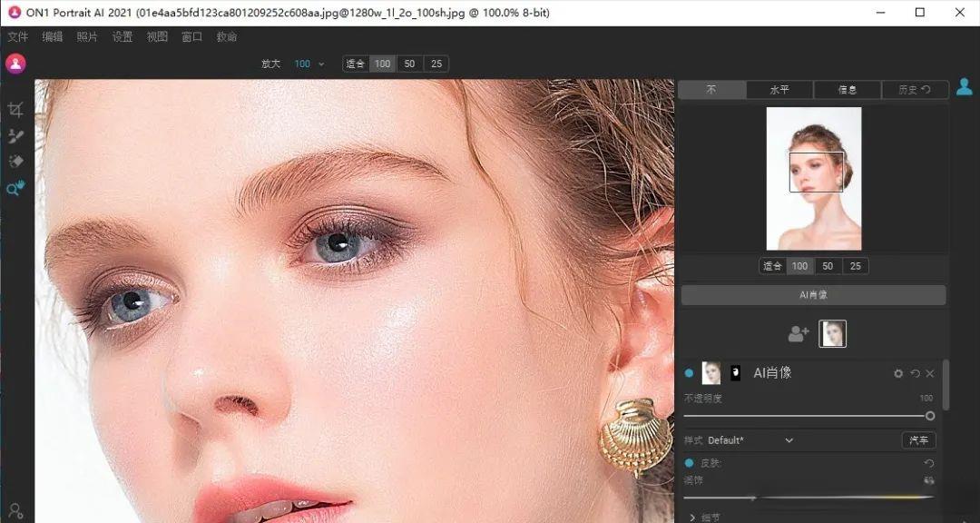Click the black mask thumbnail of AI肖像 layer
The image size is (980, 523).
point(736,373)
